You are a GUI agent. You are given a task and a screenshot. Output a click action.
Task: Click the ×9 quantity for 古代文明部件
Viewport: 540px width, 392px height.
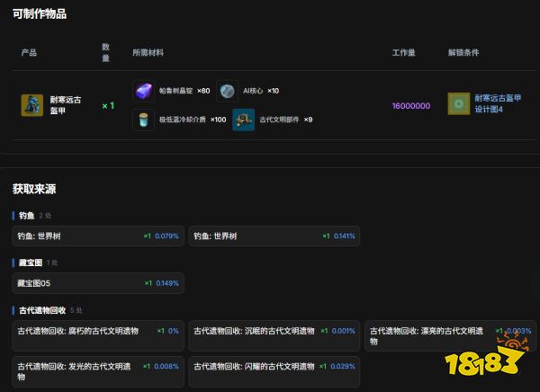tap(308, 120)
